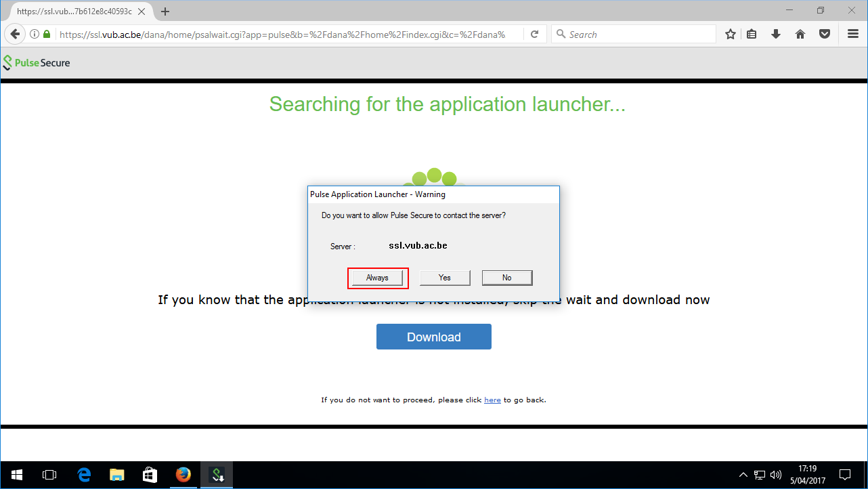Click the Pulse Secure logo
868x489 pixels.
click(x=37, y=62)
